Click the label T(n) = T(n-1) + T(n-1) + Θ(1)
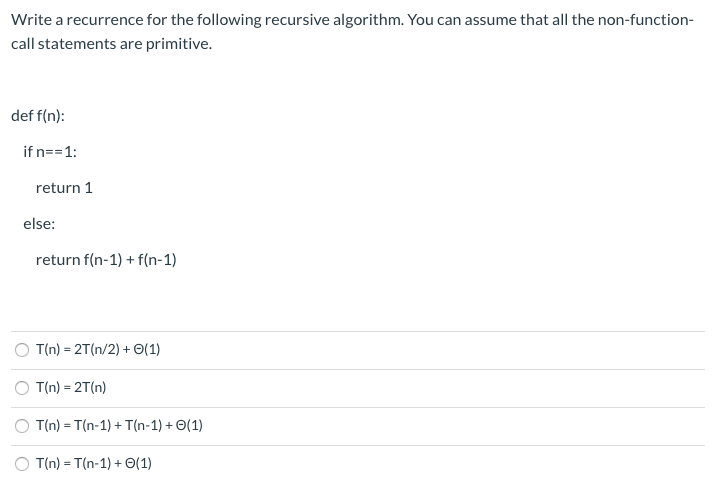 119,425
